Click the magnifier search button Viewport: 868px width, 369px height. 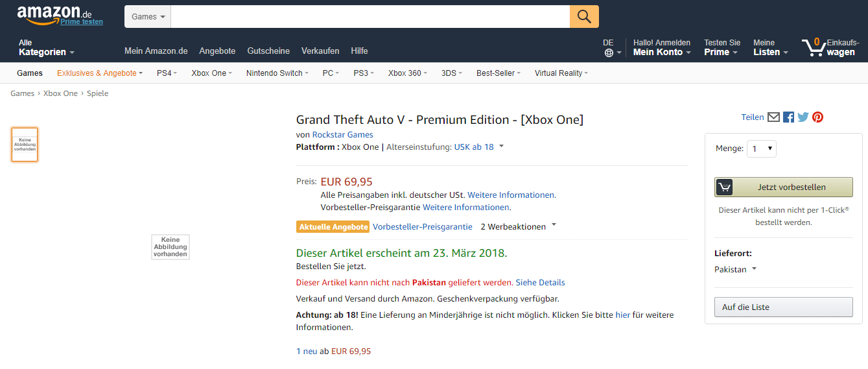click(x=584, y=16)
